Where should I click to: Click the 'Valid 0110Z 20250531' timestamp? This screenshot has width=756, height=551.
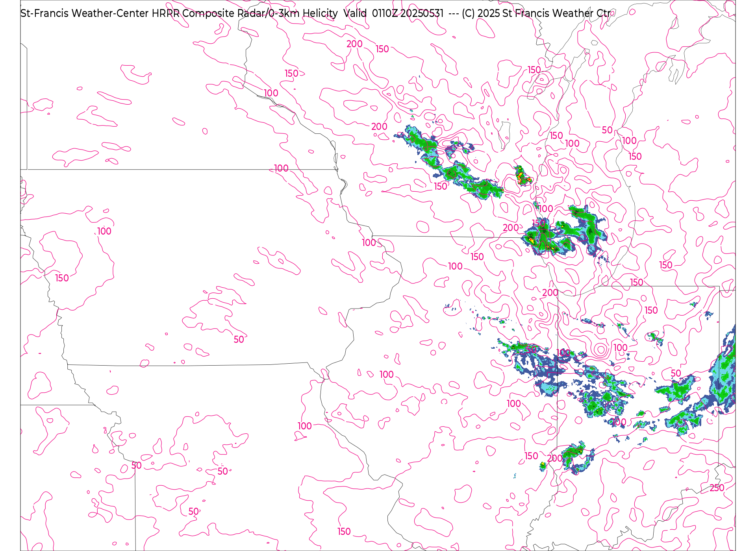(393, 13)
